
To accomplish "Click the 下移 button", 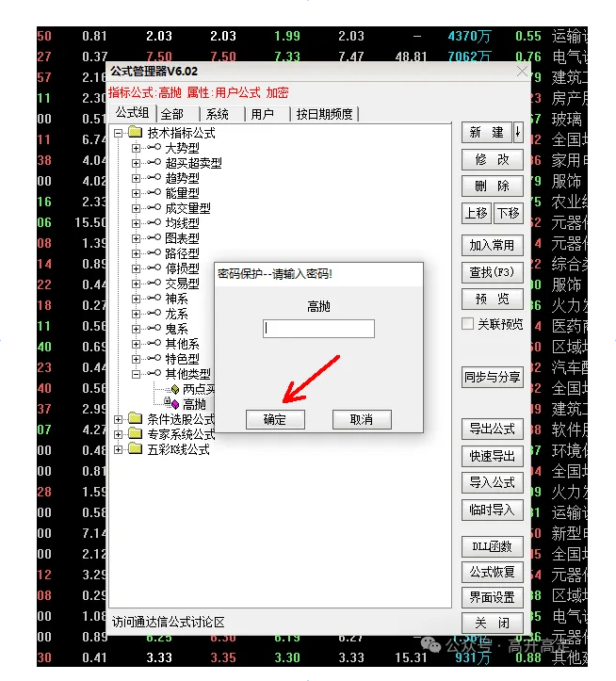I will (509, 213).
